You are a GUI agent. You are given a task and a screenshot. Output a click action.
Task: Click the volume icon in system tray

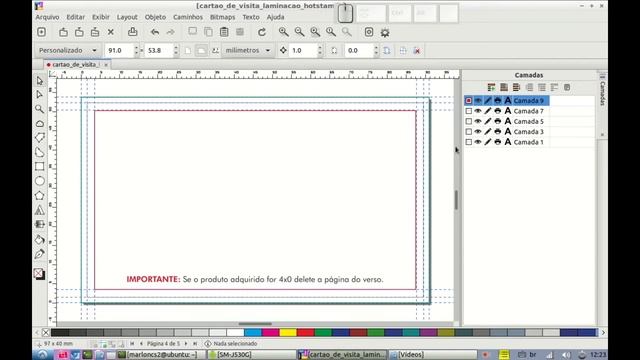coord(565,355)
